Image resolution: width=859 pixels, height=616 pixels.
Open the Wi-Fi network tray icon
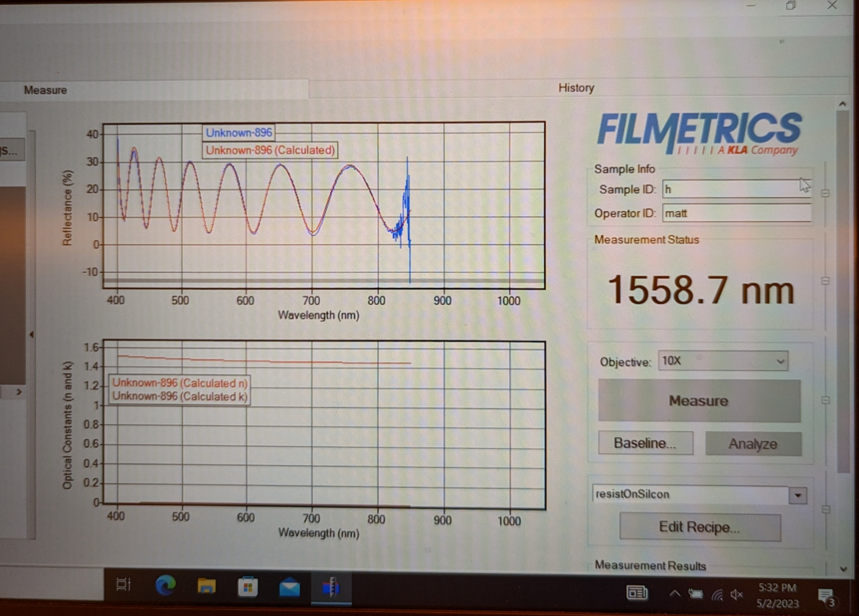point(717,594)
